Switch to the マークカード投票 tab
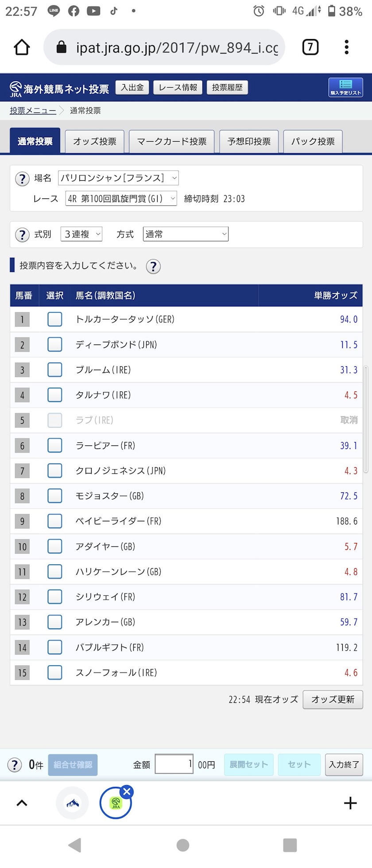 [172, 141]
